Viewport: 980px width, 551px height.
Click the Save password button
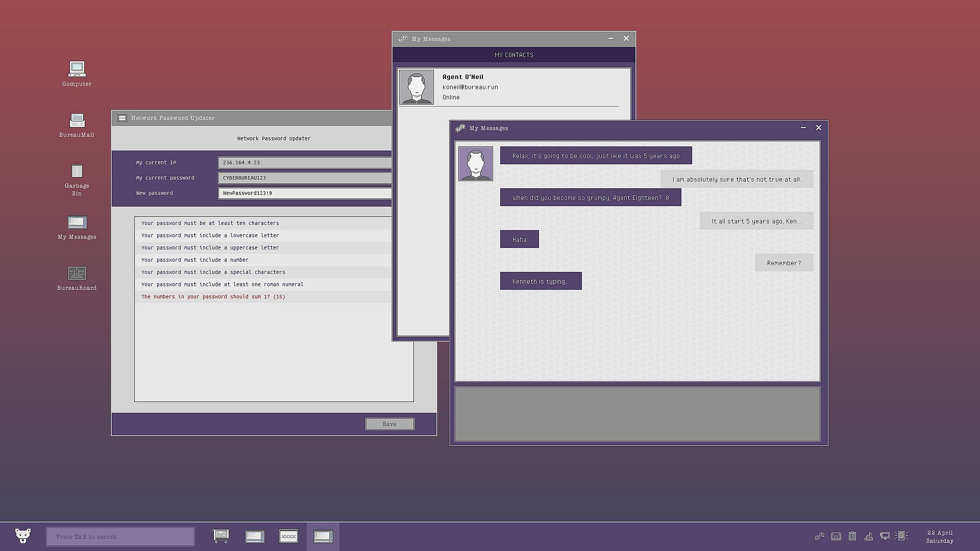pyautogui.click(x=389, y=424)
